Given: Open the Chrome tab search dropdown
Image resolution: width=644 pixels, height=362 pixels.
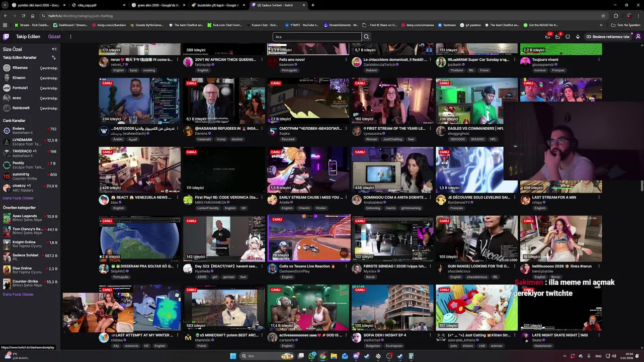Looking at the screenshot, I should [x=5, y=5].
